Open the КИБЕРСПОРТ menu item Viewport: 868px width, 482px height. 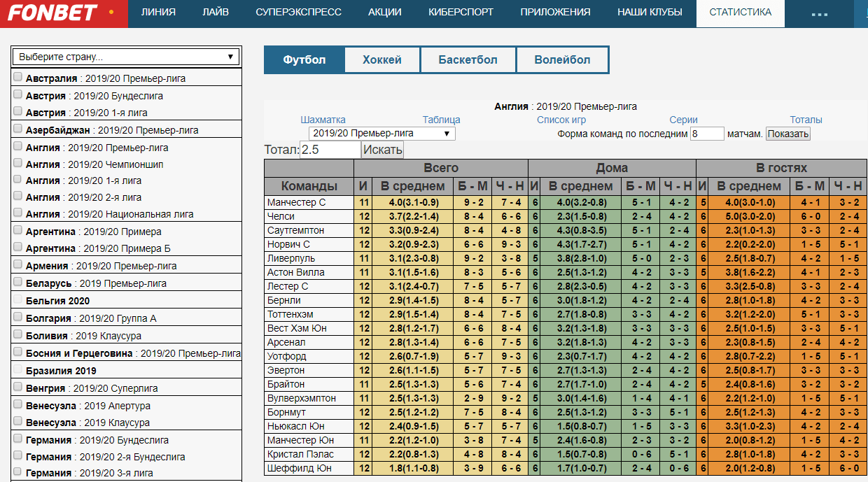tap(461, 13)
